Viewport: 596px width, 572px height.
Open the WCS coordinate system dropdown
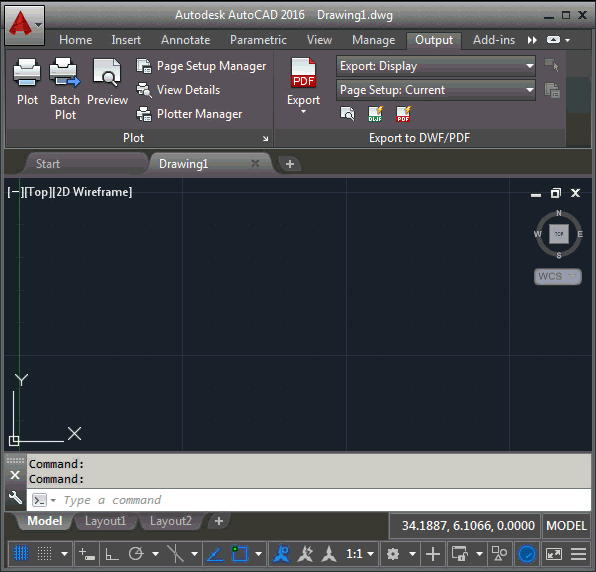click(558, 276)
